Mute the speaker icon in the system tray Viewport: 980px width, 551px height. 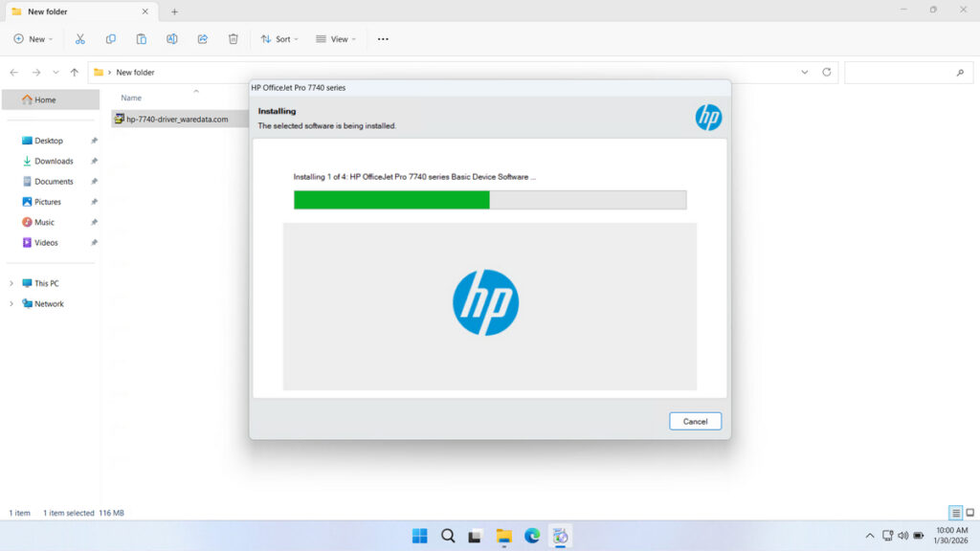pos(903,536)
